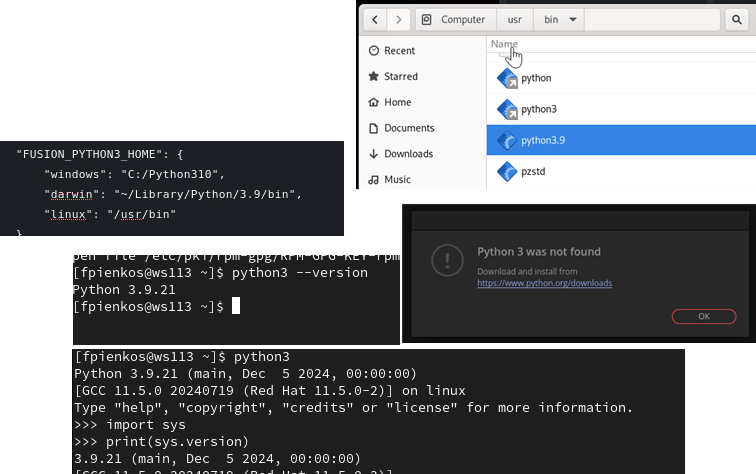Click the GCC 11.5.0 Red Hat line
756x474 pixels.
pyautogui.click(x=270, y=391)
